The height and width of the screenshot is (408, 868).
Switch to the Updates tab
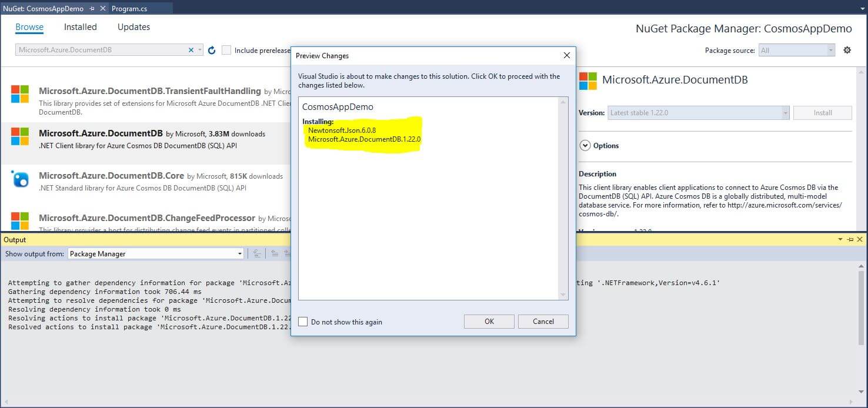coord(133,27)
